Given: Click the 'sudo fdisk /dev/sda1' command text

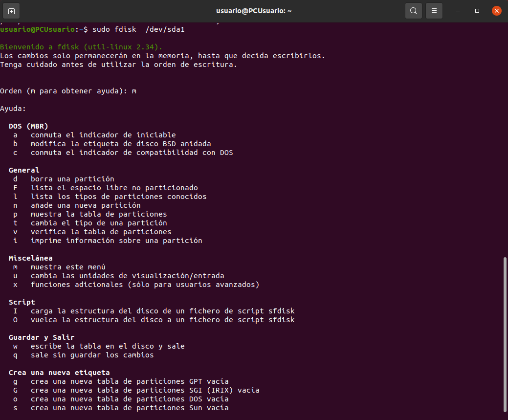Looking at the screenshot, I should tap(138, 29).
